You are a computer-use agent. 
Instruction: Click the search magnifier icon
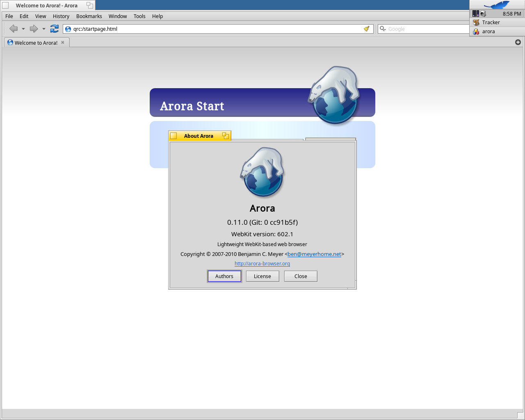point(383,29)
